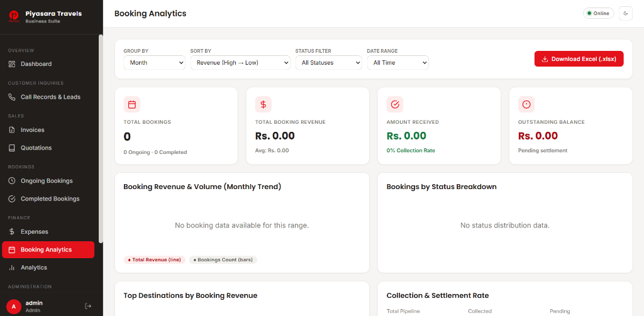This screenshot has height=316, width=644.
Task: Click the phone icon for Call Records
Action: (x=12, y=97)
